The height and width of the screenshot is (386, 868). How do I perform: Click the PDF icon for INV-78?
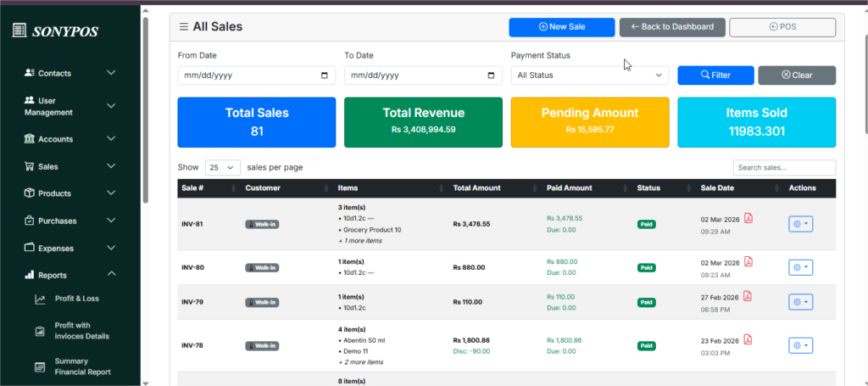748,339
